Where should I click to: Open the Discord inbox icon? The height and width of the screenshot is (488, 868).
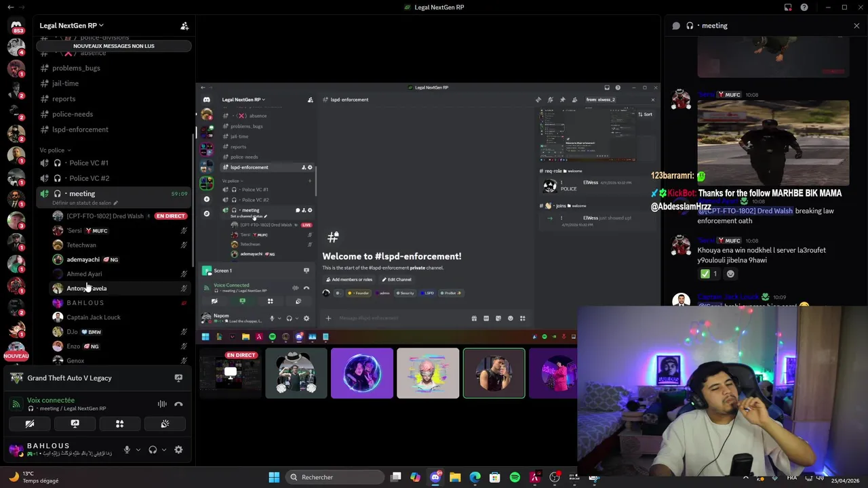(788, 7)
